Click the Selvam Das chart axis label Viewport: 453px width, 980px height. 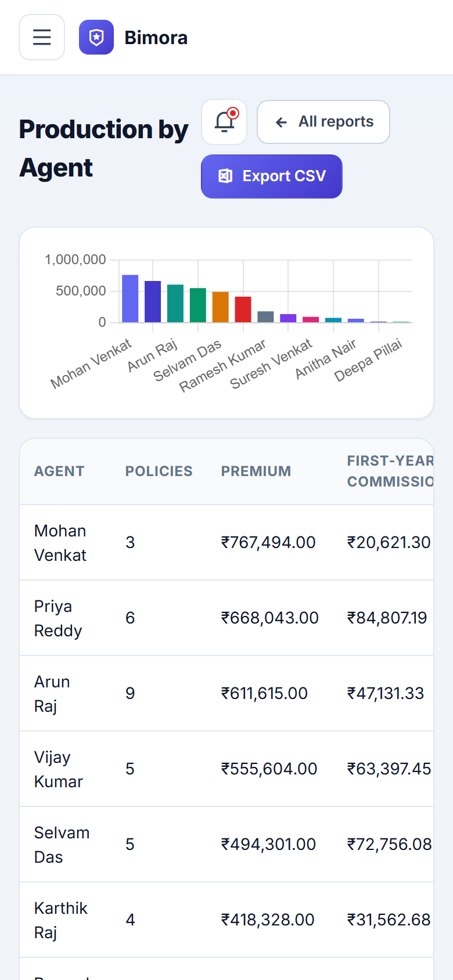pos(188,361)
